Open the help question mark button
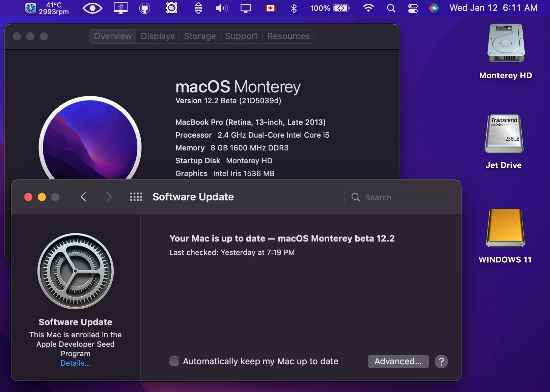Image resolution: width=550 pixels, height=392 pixels. (x=441, y=361)
